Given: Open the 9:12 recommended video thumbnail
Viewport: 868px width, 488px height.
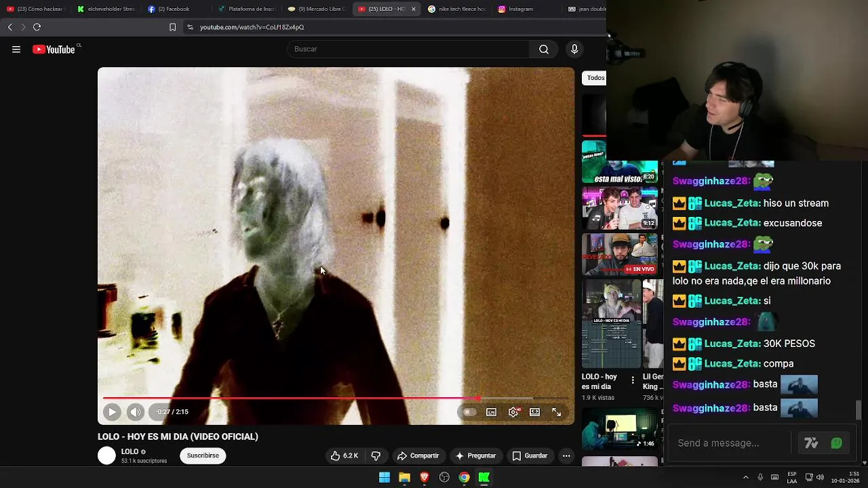Looking at the screenshot, I should coord(619,208).
